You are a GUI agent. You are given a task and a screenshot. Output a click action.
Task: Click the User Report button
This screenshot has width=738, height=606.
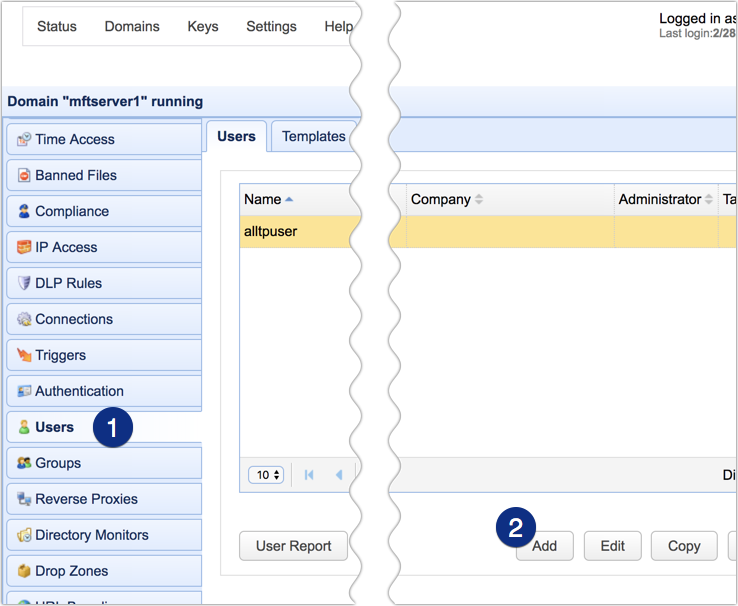293,546
